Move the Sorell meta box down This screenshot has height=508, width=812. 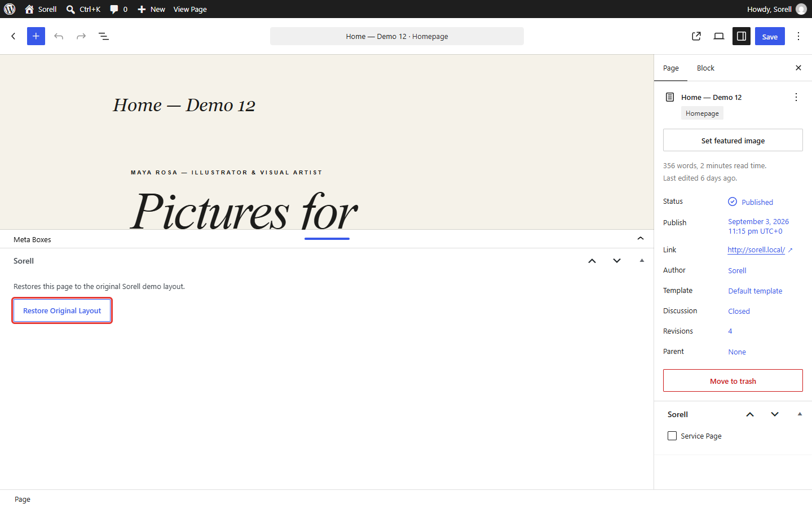point(617,261)
